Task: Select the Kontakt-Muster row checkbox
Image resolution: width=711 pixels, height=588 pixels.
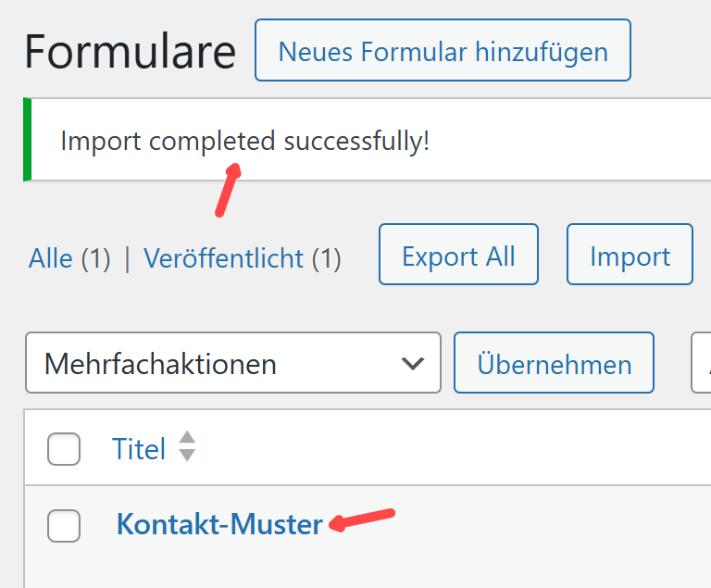Action: [x=64, y=525]
